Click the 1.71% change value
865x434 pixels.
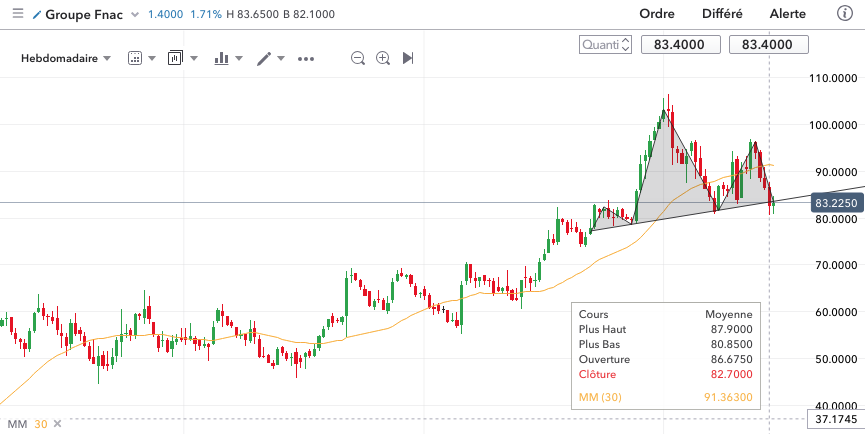206,14
